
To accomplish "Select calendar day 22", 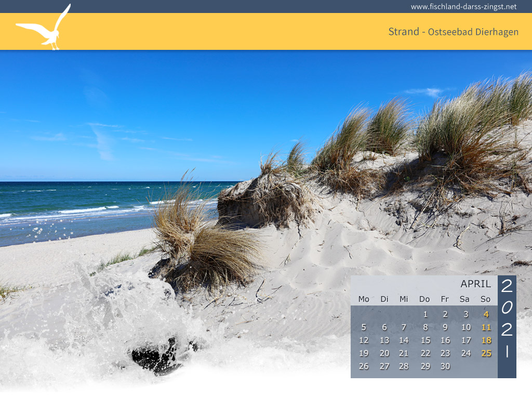I will pos(425,353).
